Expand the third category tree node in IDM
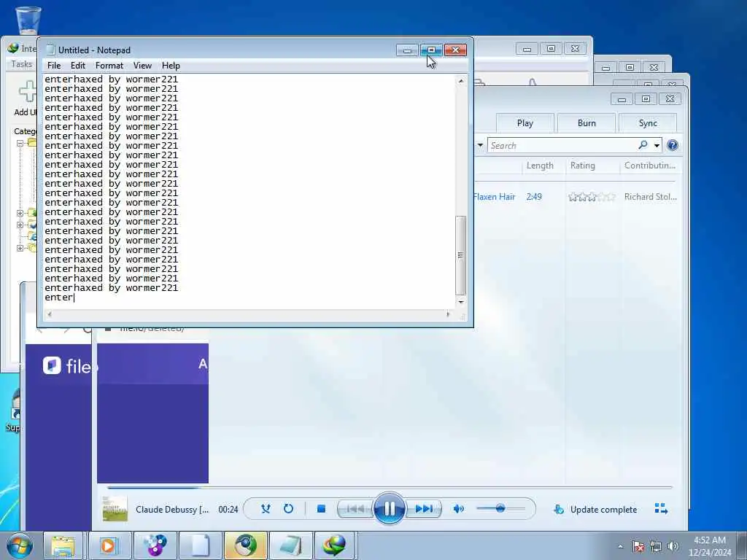The height and width of the screenshot is (560, 747). pos(20,213)
